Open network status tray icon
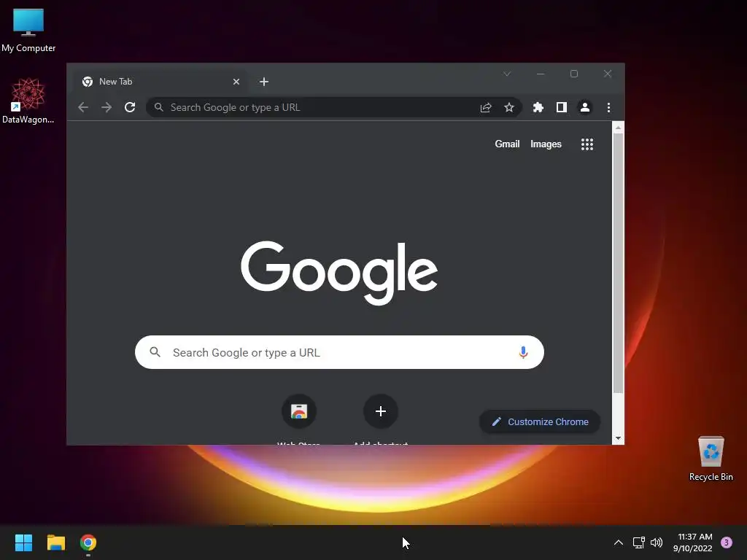This screenshot has width=747, height=560. click(x=639, y=542)
